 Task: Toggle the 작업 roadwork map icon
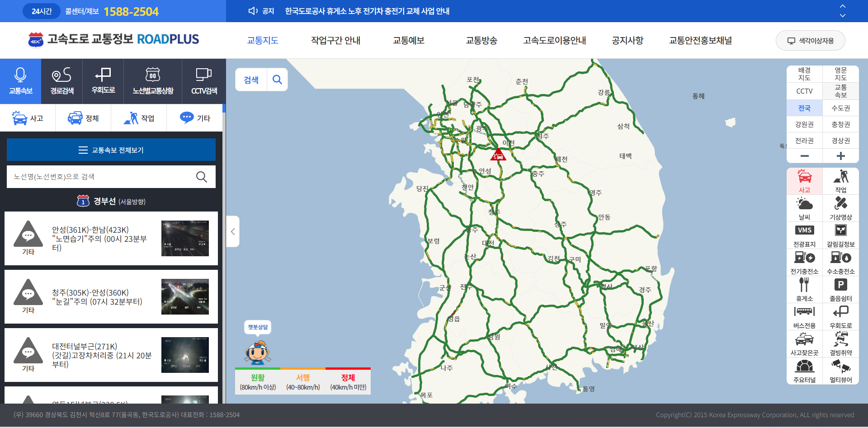click(840, 181)
